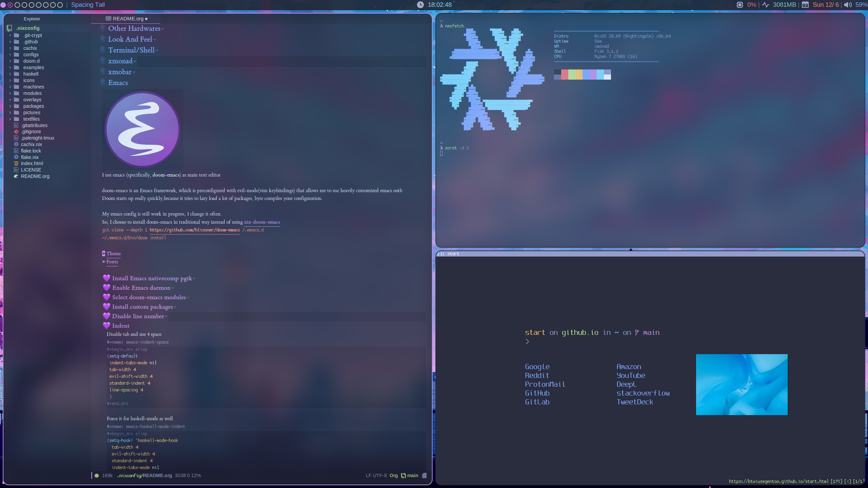Select the README.org editor tab
Screen dimensions: 868x488
[128, 19]
